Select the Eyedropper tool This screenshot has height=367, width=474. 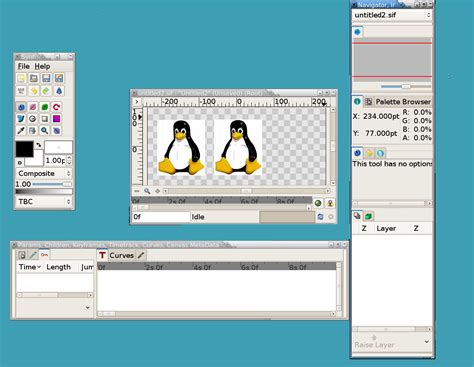tap(21, 130)
